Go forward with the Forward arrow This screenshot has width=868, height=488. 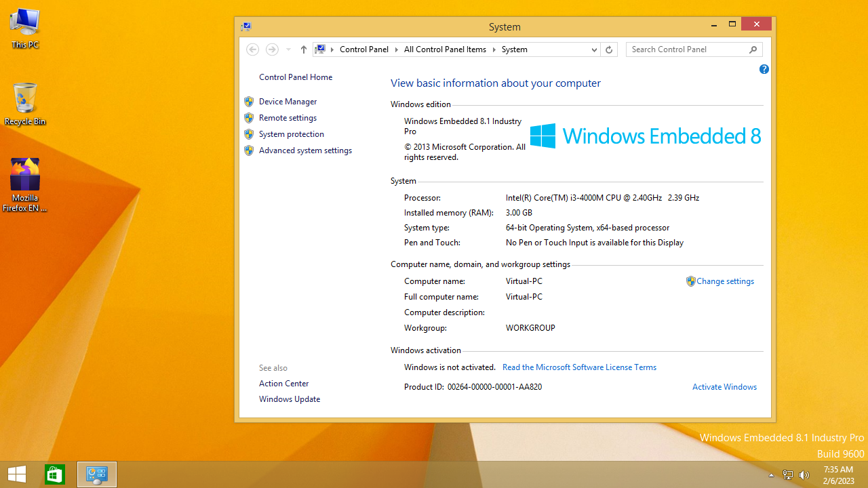coord(272,49)
